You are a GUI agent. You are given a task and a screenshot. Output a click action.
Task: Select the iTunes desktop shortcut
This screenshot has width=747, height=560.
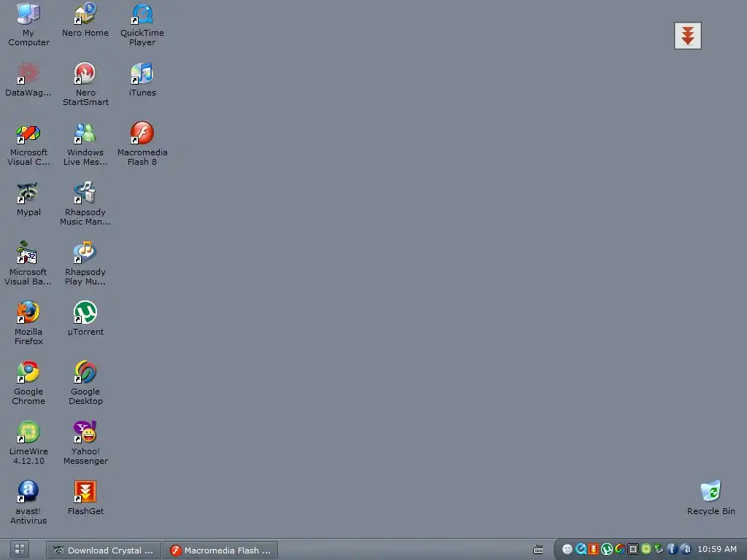[x=142, y=79]
